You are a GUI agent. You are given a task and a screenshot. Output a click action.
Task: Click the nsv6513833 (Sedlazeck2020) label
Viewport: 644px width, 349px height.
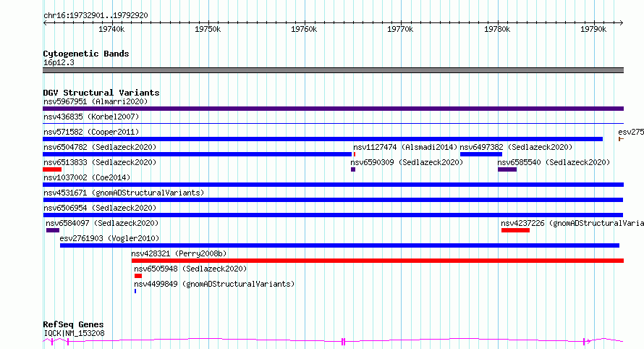pyautogui.click(x=100, y=162)
